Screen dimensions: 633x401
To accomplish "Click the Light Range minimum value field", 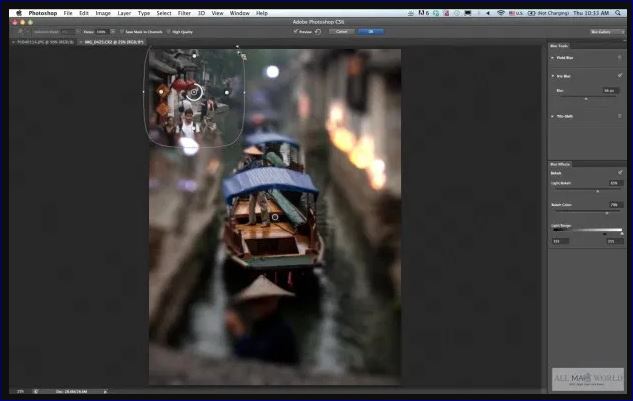I will tap(560, 241).
